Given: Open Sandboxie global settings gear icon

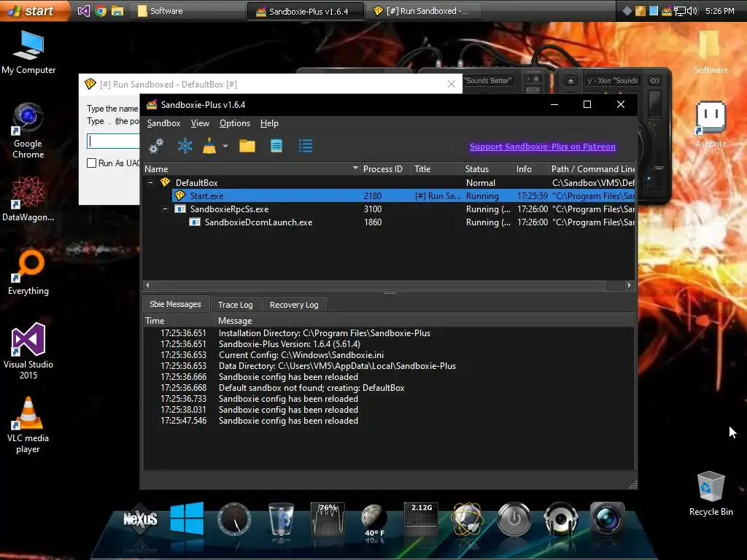Looking at the screenshot, I should 156,146.
